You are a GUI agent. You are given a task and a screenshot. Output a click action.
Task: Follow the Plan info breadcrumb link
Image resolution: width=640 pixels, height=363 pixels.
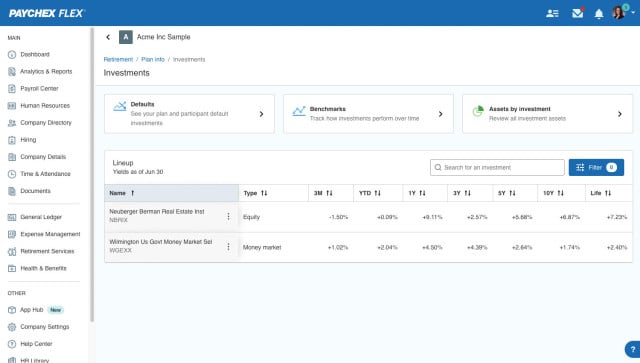point(153,60)
